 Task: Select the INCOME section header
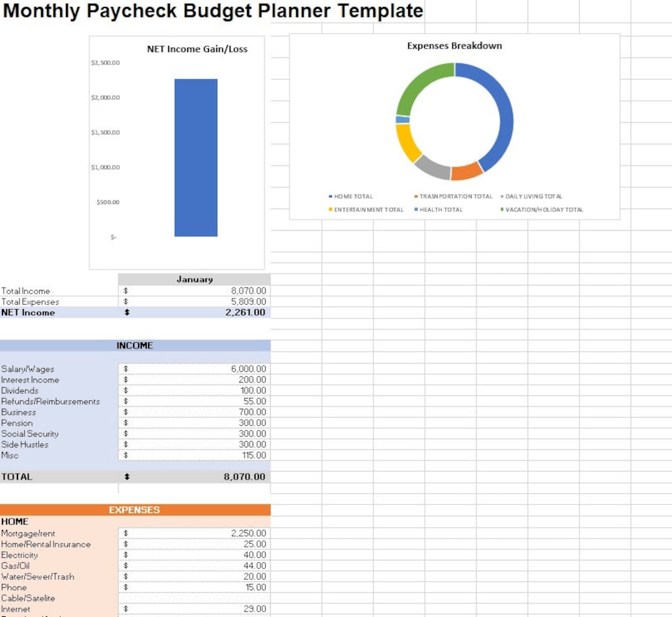[x=136, y=345]
